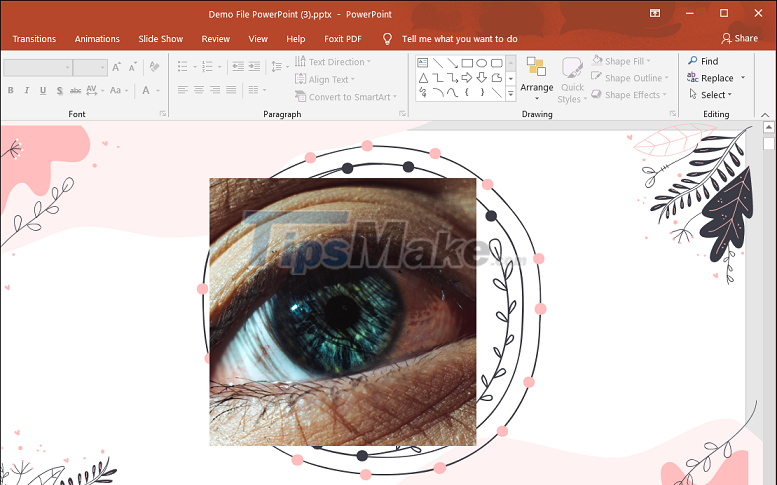777x485 pixels.
Task: Collapse the ribbon with chevron
Action: [765, 114]
